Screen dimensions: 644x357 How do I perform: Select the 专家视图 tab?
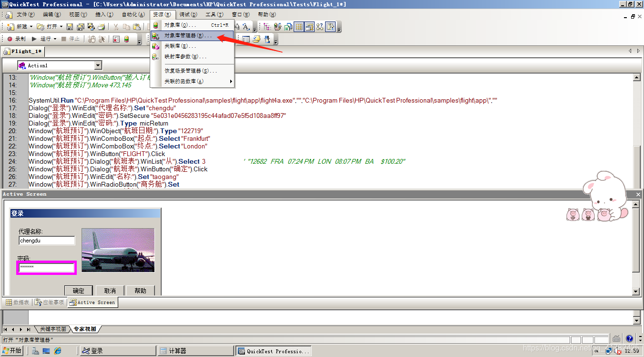tap(85, 329)
